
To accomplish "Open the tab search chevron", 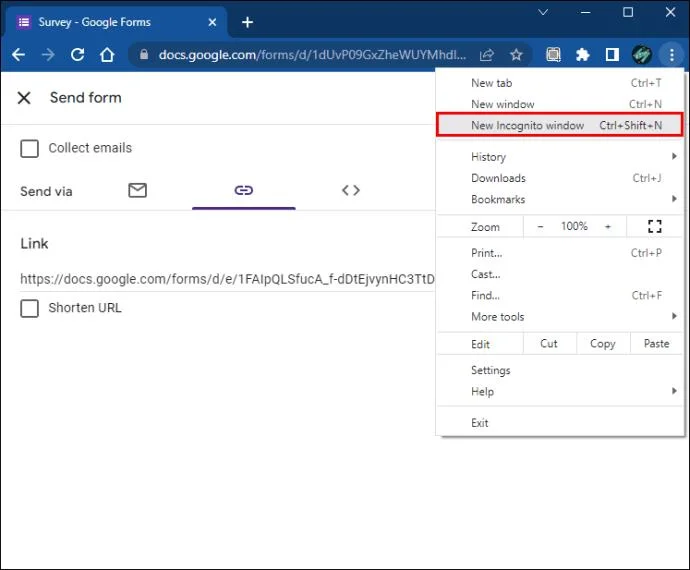I will coord(543,12).
